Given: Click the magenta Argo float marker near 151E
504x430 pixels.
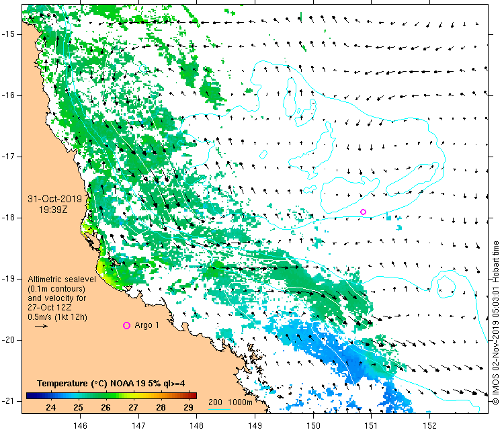Looking at the screenshot, I should (363, 212).
